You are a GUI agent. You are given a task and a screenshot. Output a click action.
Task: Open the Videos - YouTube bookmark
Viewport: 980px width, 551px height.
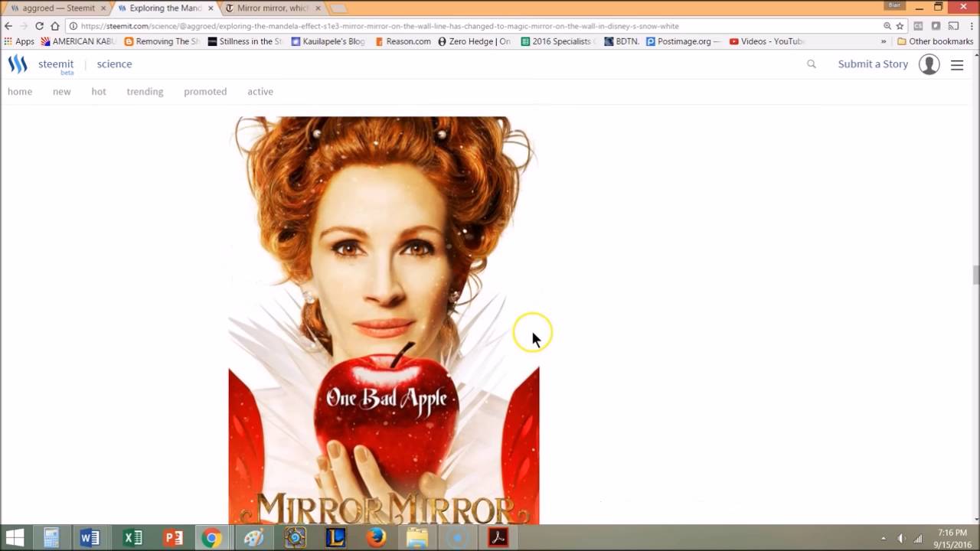(766, 41)
